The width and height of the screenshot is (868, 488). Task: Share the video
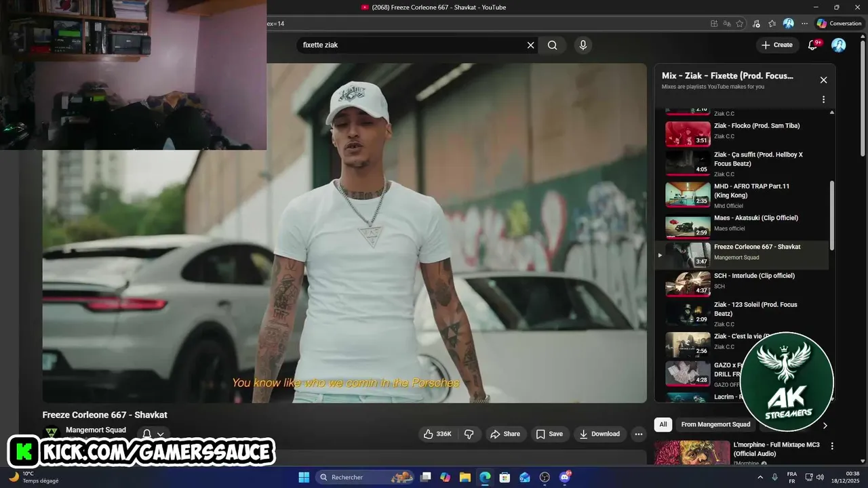coord(505,434)
